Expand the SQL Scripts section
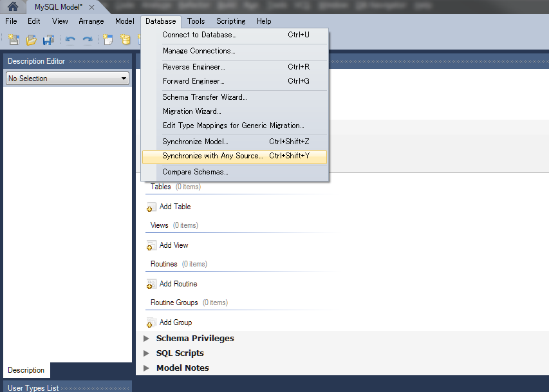The height and width of the screenshot is (392, 549). 146,353
